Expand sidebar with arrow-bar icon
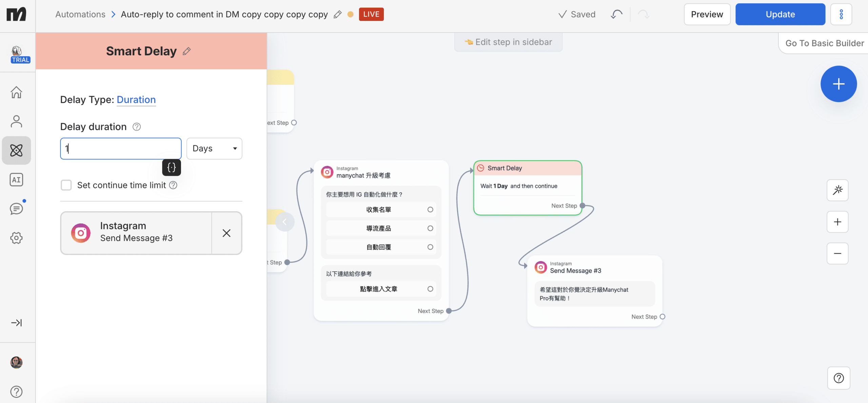The height and width of the screenshot is (403, 868). [16, 323]
